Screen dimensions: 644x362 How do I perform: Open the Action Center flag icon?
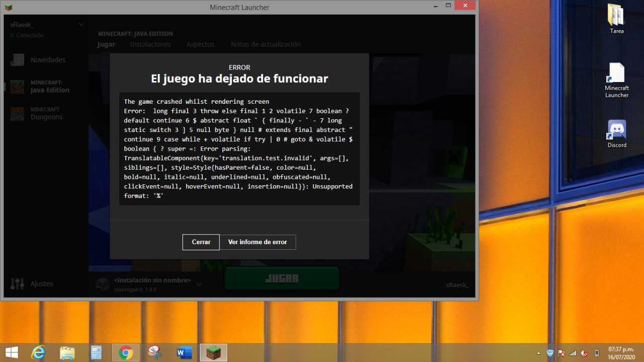pyautogui.click(x=561, y=353)
